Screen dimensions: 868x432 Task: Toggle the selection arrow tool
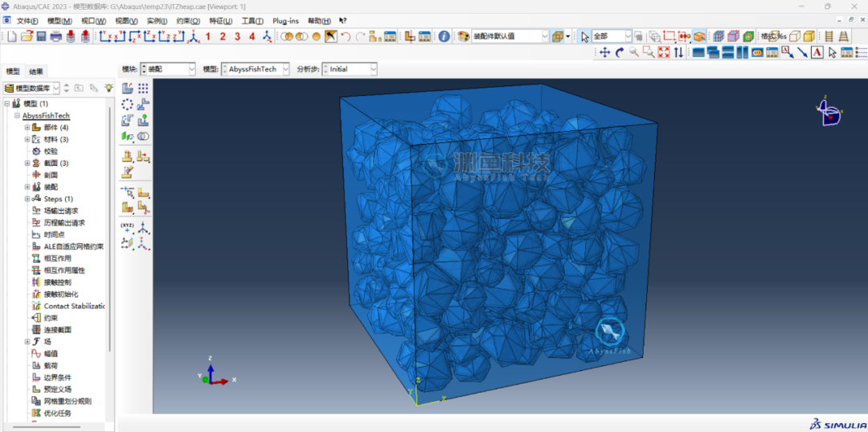pyautogui.click(x=584, y=36)
